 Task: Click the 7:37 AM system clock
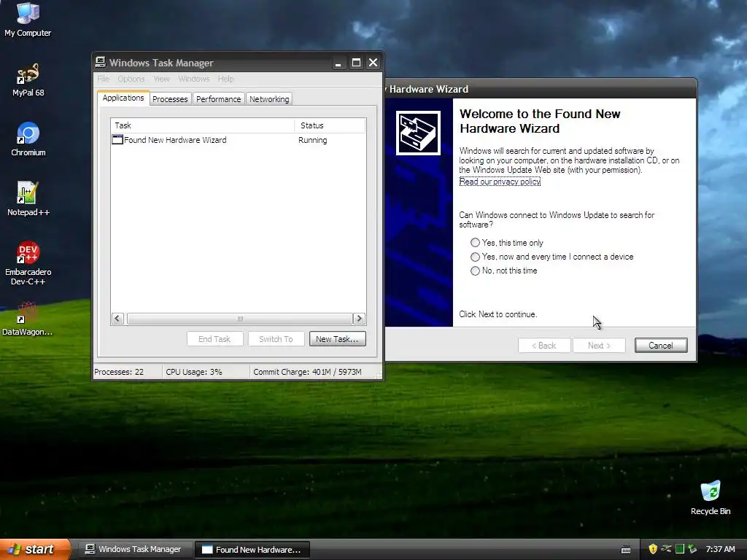[x=720, y=550]
